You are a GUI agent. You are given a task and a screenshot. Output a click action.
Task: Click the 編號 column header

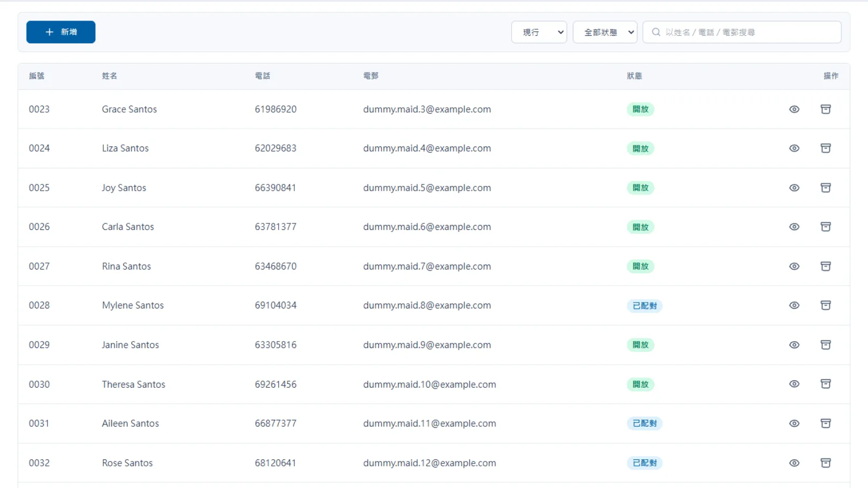click(x=37, y=76)
